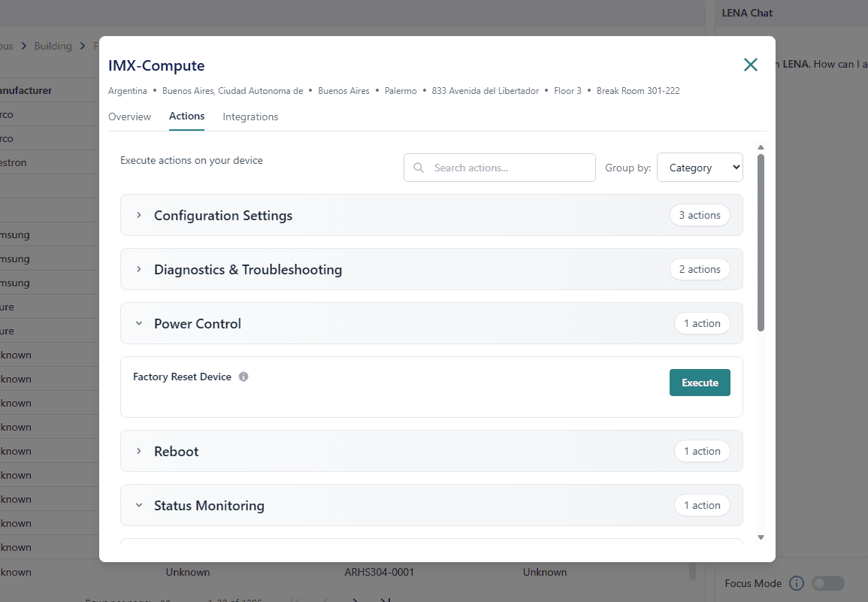This screenshot has width=868, height=602.
Task: Click the '3 actions' badge on Configuration Settings
Action: coord(700,215)
